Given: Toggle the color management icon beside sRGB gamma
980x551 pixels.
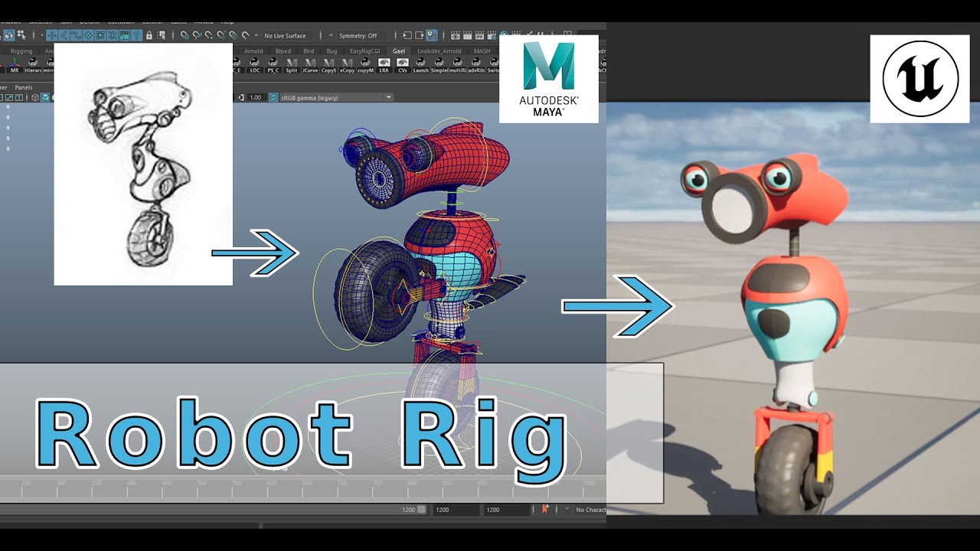Looking at the screenshot, I should tap(273, 97).
